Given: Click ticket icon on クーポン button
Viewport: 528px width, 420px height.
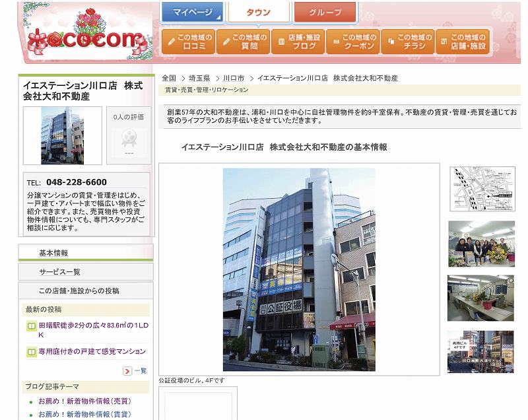Looking at the screenshot, I should [x=336, y=42].
